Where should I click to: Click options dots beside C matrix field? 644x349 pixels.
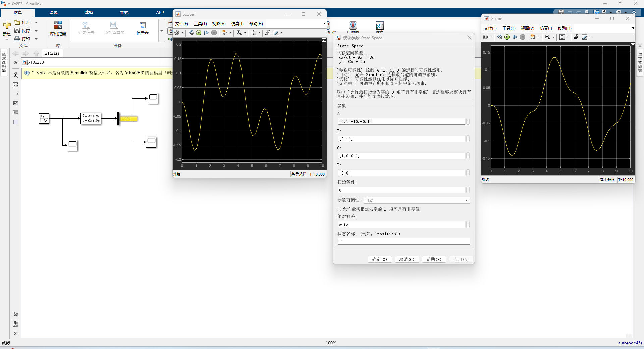[468, 156]
